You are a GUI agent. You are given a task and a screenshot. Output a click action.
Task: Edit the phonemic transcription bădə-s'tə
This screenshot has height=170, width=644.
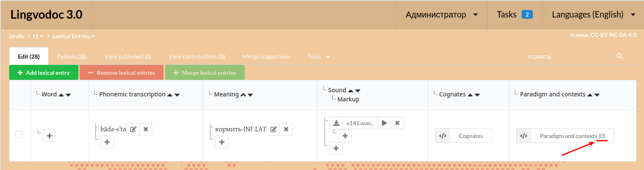pyautogui.click(x=133, y=129)
